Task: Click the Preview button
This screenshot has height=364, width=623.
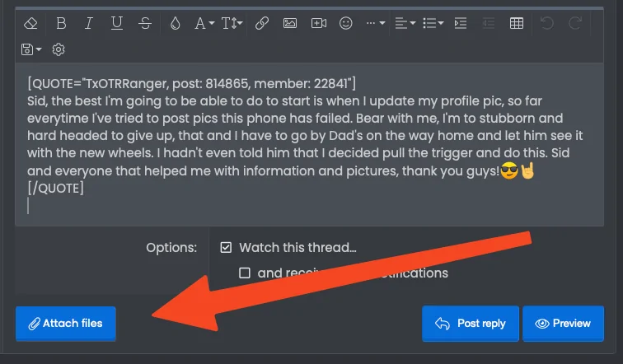Action: pyautogui.click(x=563, y=324)
